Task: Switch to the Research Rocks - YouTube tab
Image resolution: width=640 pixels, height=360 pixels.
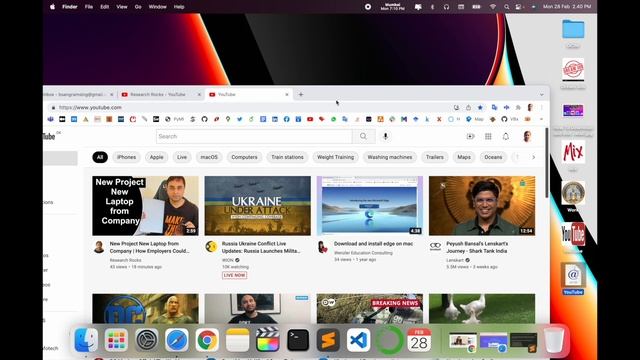Action: tap(161, 94)
